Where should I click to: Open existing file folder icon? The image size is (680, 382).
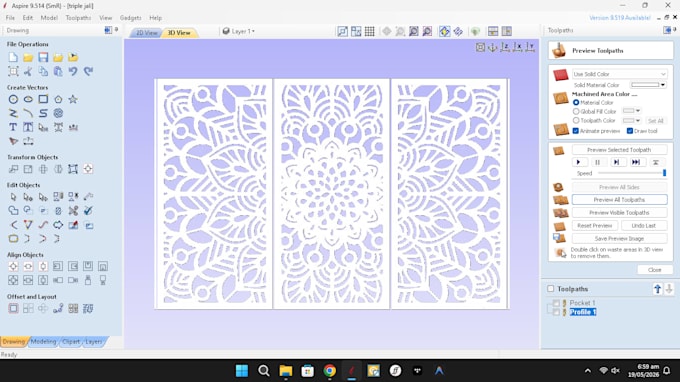[28, 57]
